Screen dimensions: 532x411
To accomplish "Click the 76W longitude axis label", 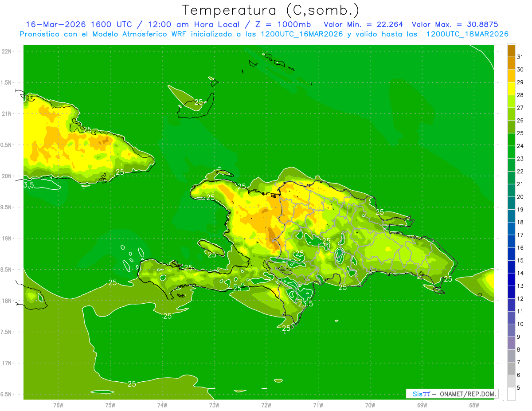I will tap(58, 405).
